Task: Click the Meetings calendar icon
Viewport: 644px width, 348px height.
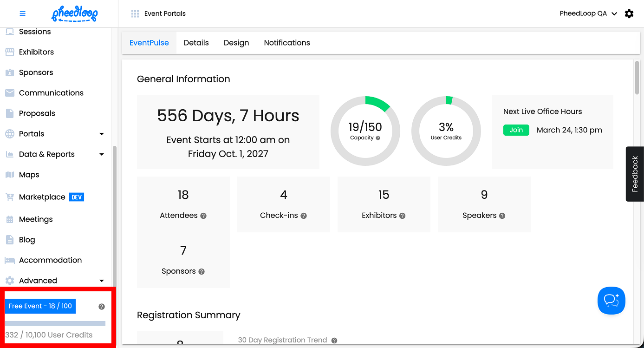Action: 10,219
